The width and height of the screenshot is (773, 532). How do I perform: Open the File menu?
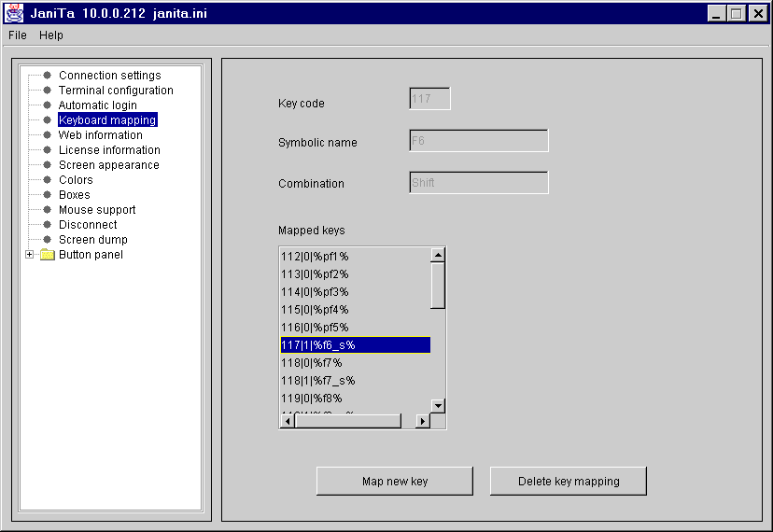(x=17, y=35)
